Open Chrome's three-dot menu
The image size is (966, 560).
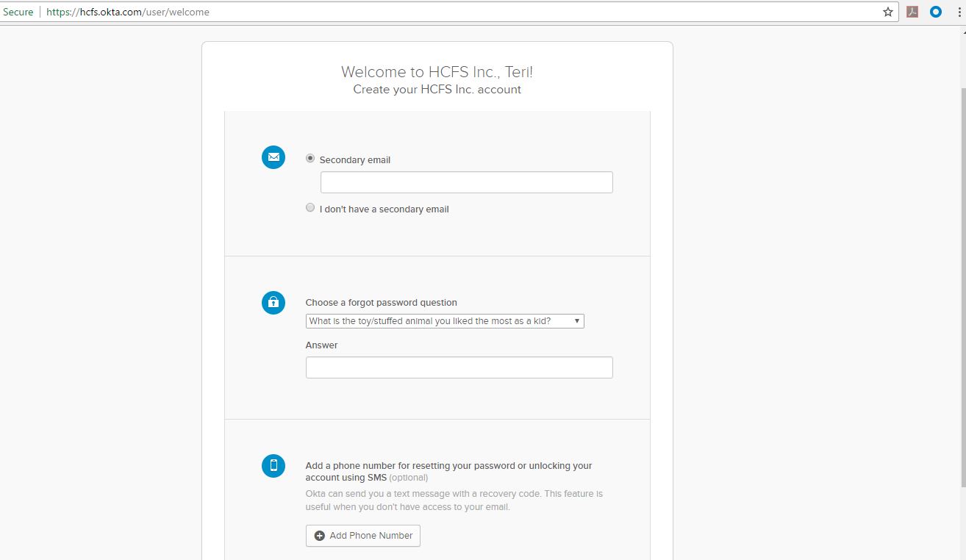(x=958, y=12)
